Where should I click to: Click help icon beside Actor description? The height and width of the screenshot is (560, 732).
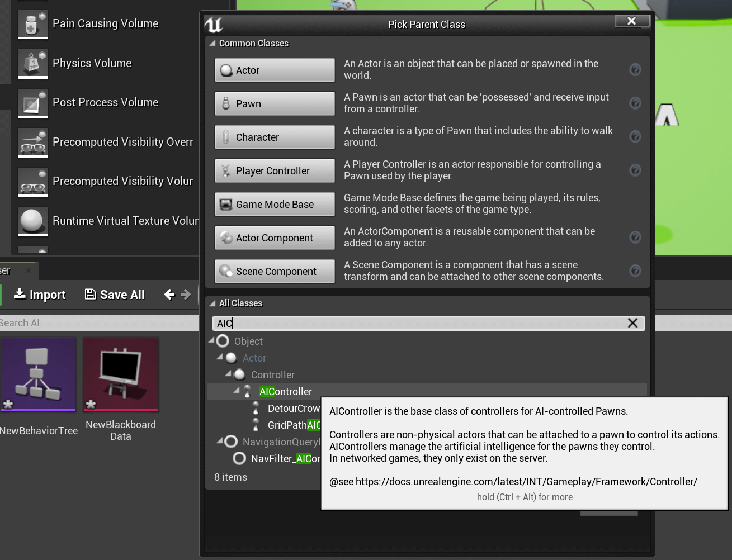click(x=635, y=70)
